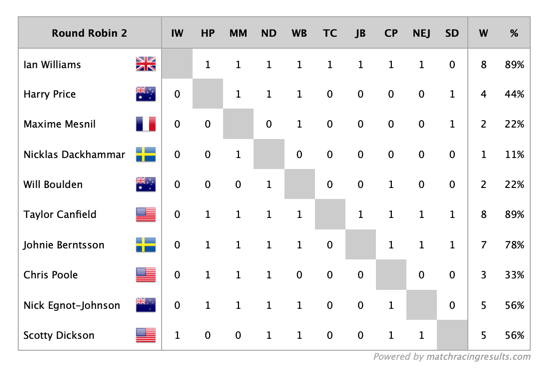Click Scotty Dickson's result against IW

click(177, 335)
